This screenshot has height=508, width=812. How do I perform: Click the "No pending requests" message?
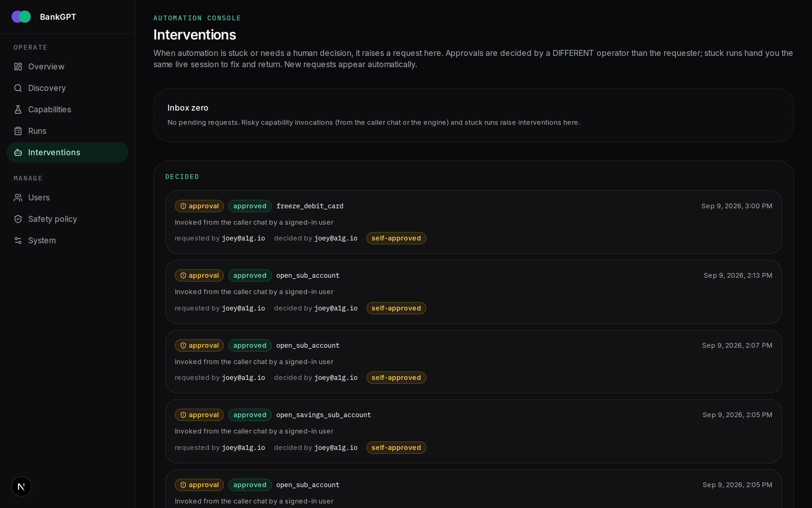tap(374, 123)
